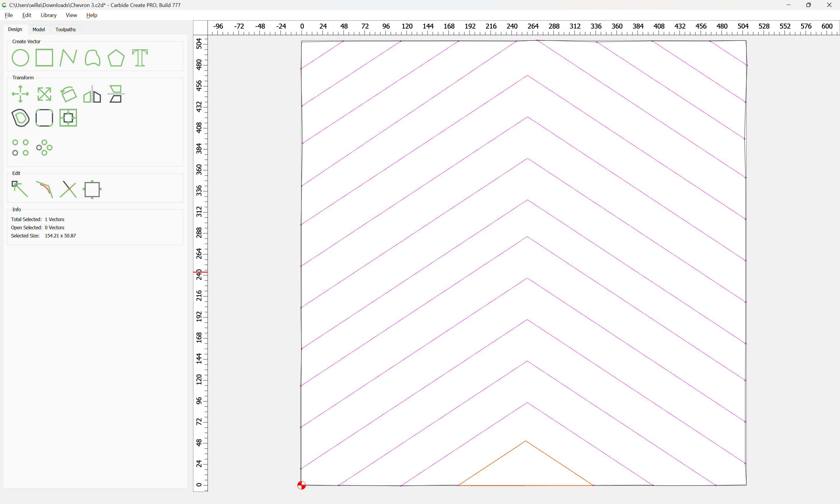Open the Offset Vector tool
The image size is (840, 504).
(x=20, y=118)
